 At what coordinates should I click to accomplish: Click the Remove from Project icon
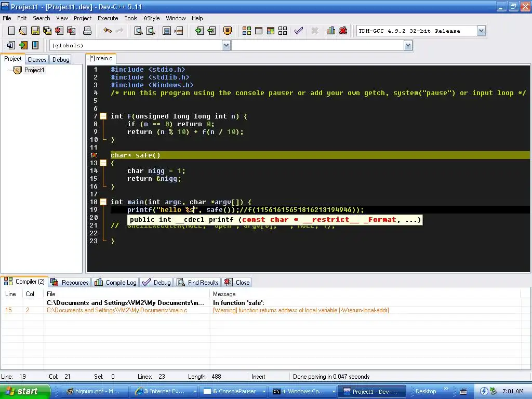tap(211, 31)
